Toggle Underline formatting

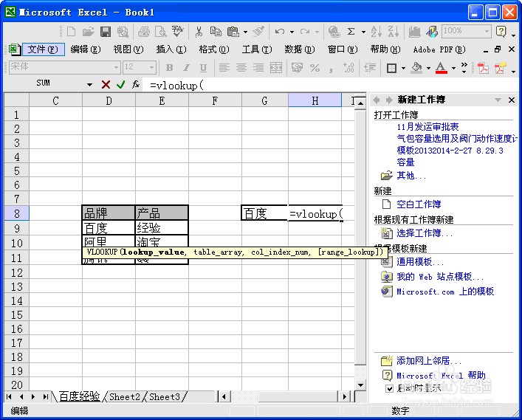[x=203, y=68]
